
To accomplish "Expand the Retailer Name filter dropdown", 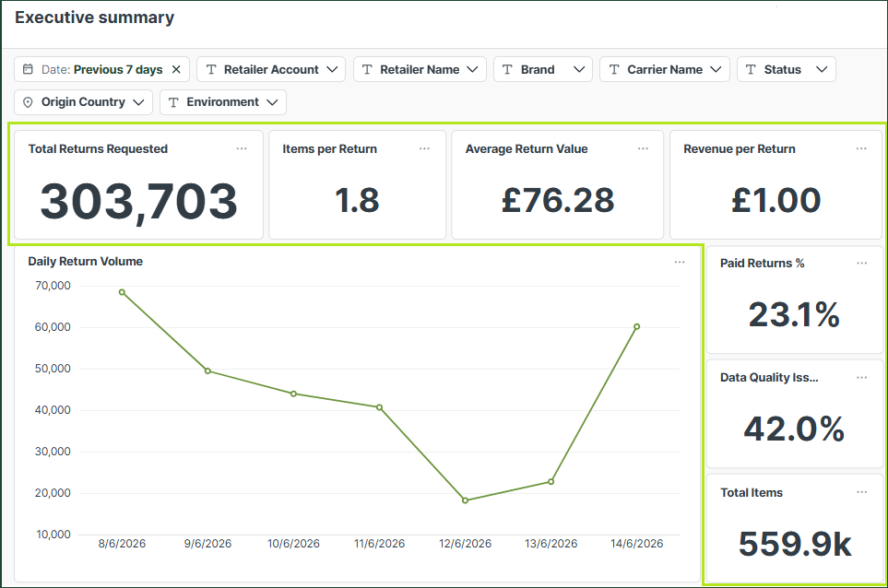I will pyautogui.click(x=420, y=69).
